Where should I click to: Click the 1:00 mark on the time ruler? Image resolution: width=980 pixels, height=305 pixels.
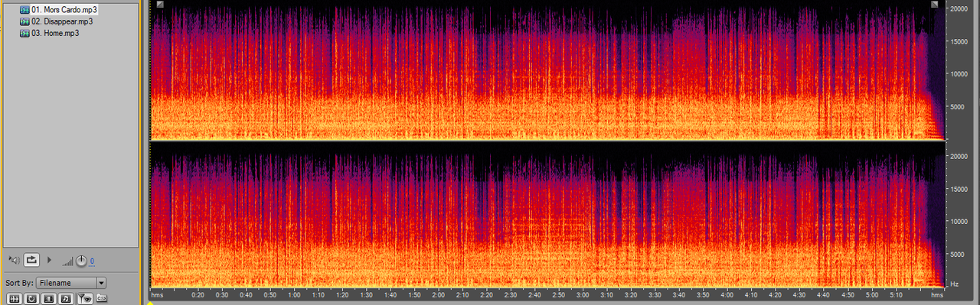(x=295, y=295)
